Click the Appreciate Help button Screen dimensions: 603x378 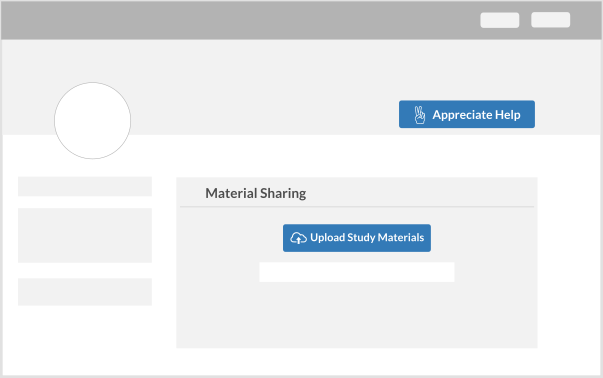[466, 114]
